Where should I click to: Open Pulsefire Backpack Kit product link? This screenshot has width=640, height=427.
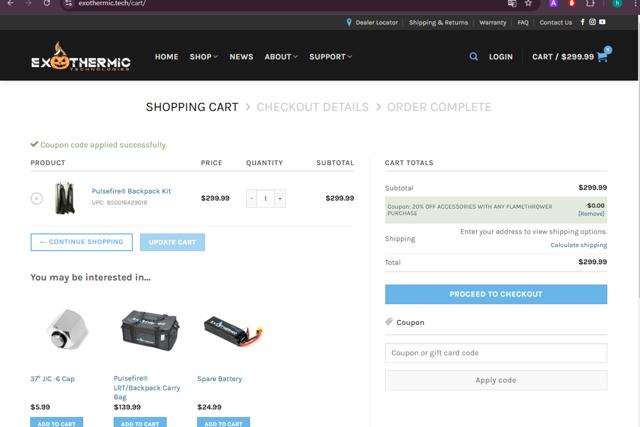131,191
